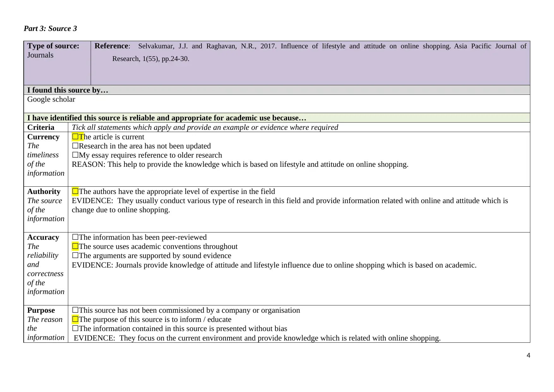This screenshot has height=392, width=554.
Task: Click the 'Part 3: Source 3' heading
Action: click(x=51, y=28)
